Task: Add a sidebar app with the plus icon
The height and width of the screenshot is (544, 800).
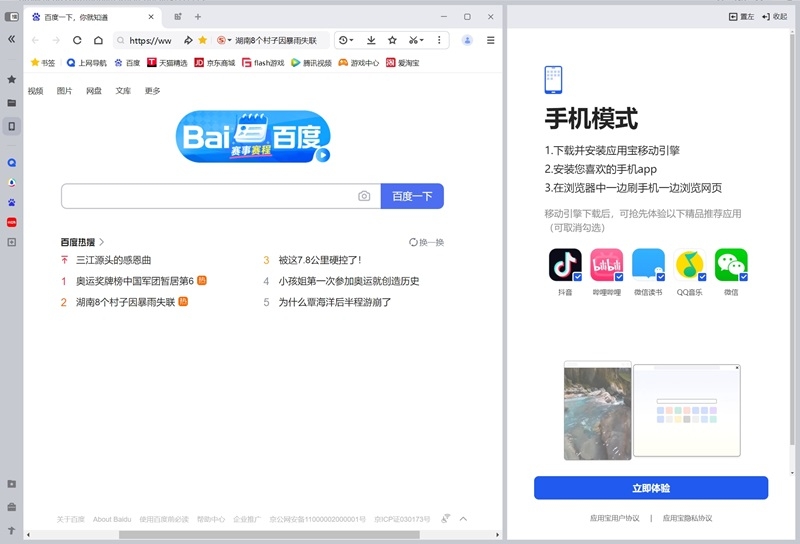Action: click(12, 242)
